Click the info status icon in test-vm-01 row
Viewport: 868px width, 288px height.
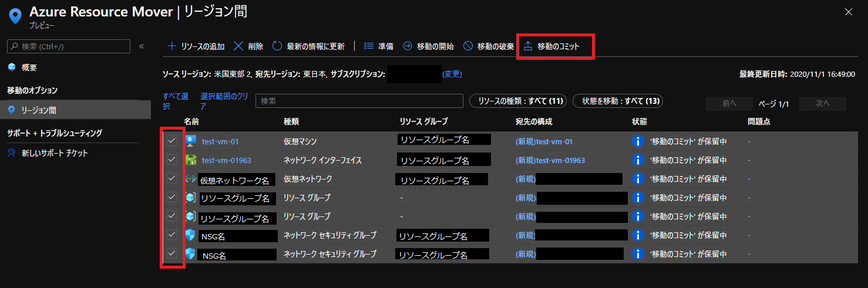[638, 141]
